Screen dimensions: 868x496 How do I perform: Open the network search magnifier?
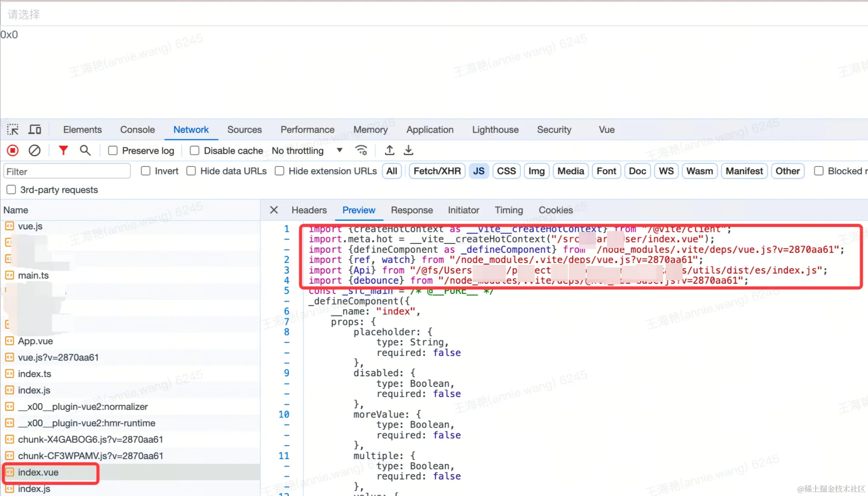click(85, 150)
